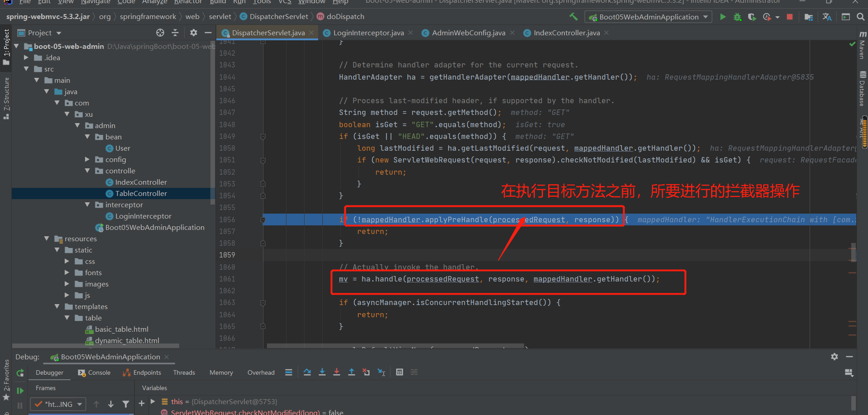Hide the Project tool window
The height and width of the screenshot is (415, 868).
click(208, 33)
